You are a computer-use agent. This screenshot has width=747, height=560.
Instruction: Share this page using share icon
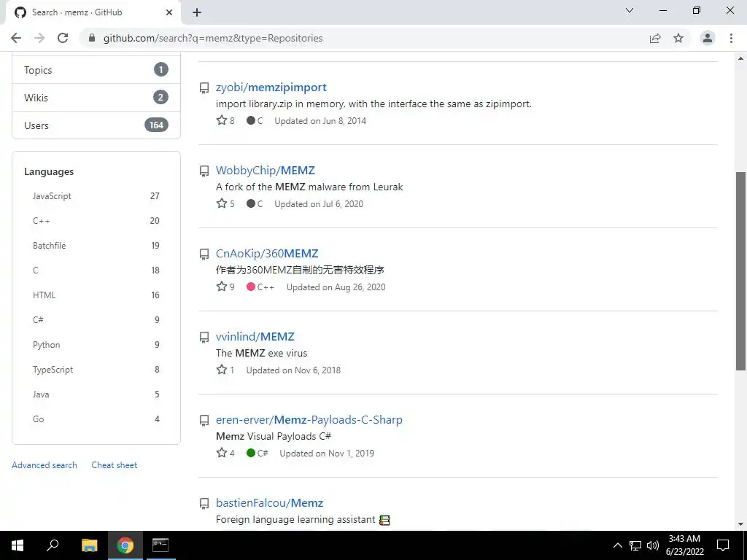click(x=655, y=38)
